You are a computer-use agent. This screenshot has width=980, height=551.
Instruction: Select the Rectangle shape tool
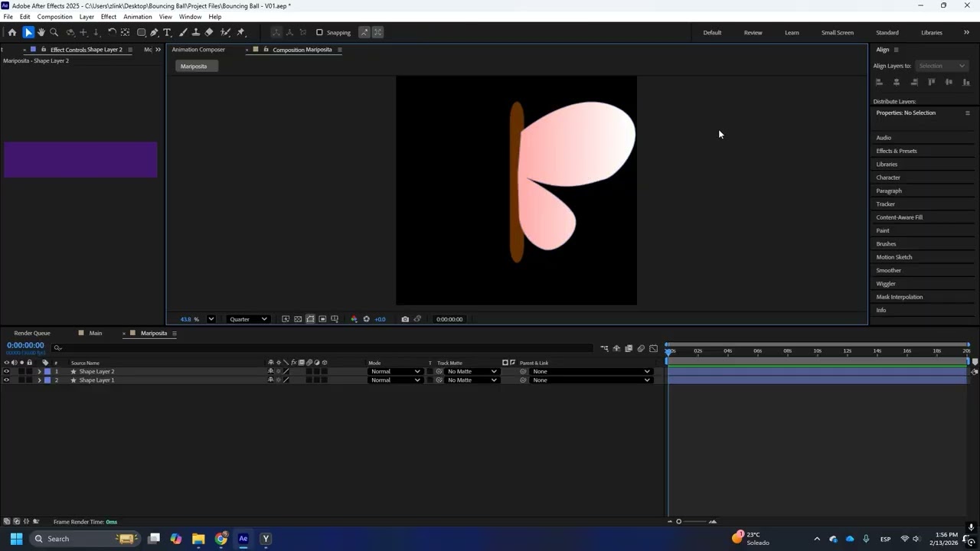pyautogui.click(x=142, y=32)
